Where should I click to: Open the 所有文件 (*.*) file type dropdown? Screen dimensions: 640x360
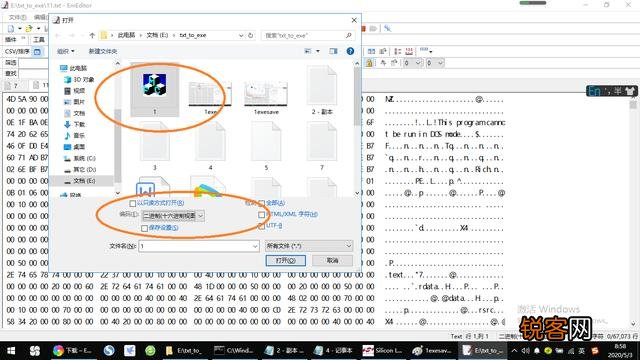click(309, 246)
